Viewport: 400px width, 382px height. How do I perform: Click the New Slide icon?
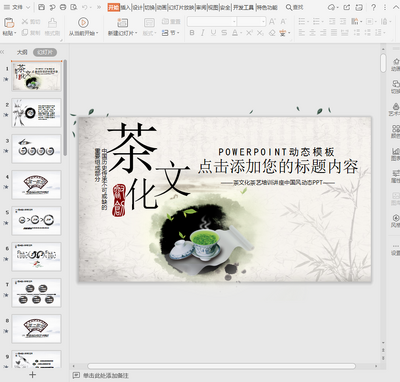point(122,23)
